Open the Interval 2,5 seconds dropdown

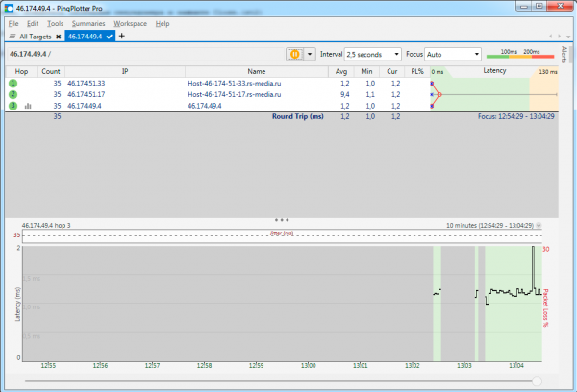click(372, 54)
